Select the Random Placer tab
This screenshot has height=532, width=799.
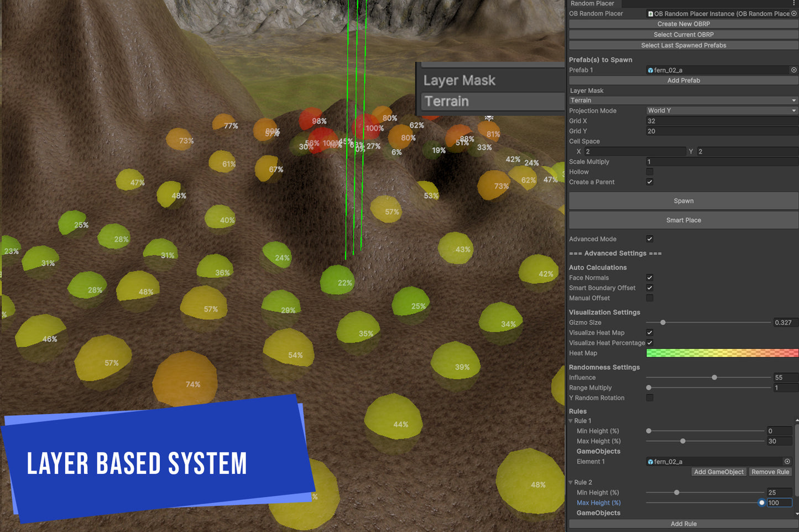click(592, 3)
